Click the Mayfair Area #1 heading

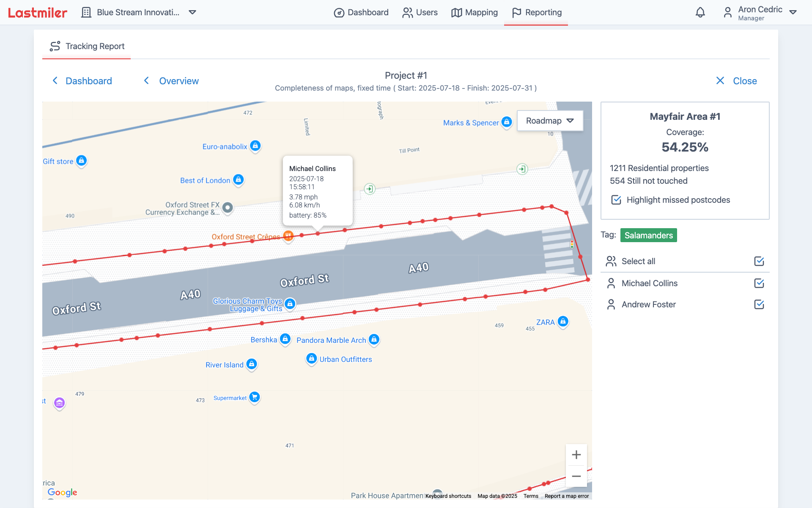click(685, 116)
